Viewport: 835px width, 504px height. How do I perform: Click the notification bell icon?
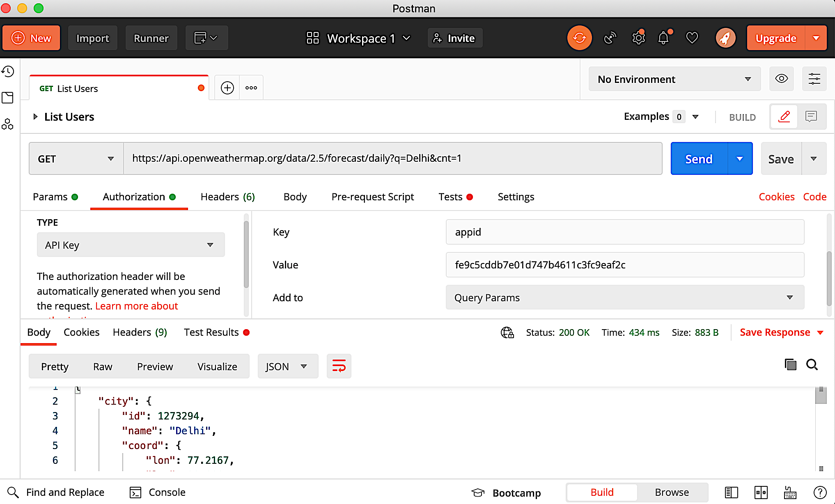click(664, 38)
